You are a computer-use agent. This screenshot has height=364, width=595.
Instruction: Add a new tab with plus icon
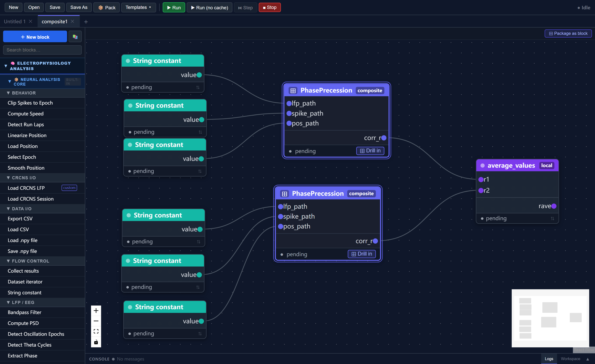(86, 22)
